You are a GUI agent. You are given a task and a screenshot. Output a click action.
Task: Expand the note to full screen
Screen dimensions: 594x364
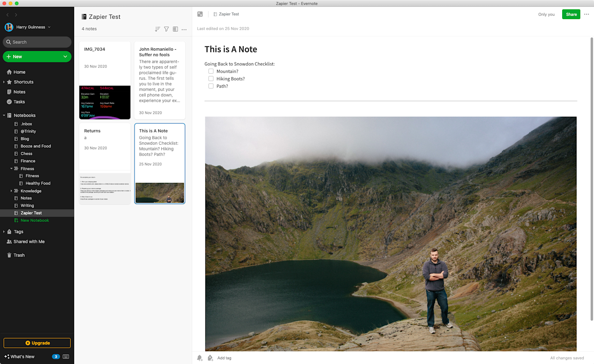(200, 14)
